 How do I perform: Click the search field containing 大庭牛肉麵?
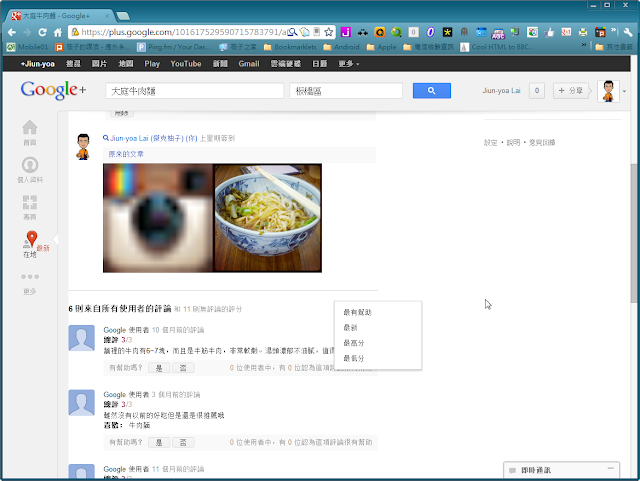click(x=195, y=91)
